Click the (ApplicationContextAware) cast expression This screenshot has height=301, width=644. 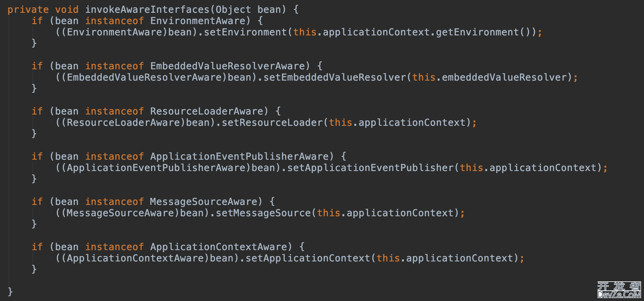(135, 258)
